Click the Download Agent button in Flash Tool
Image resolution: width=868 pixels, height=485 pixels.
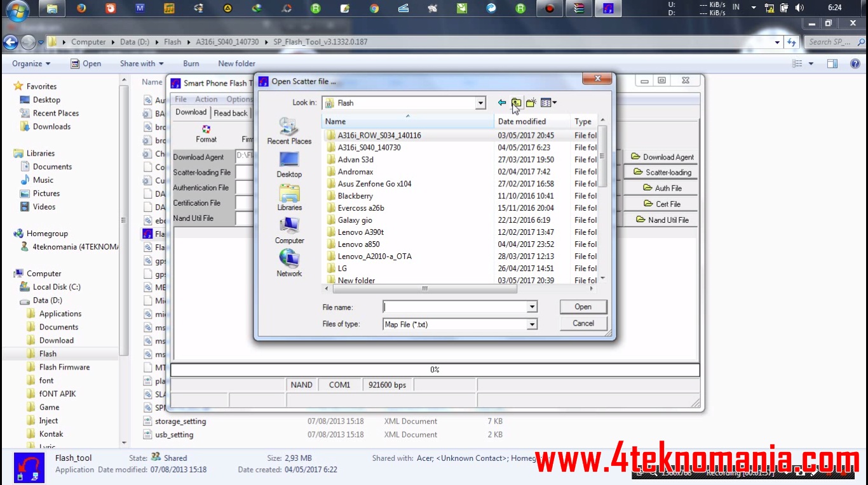pyautogui.click(x=661, y=157)
